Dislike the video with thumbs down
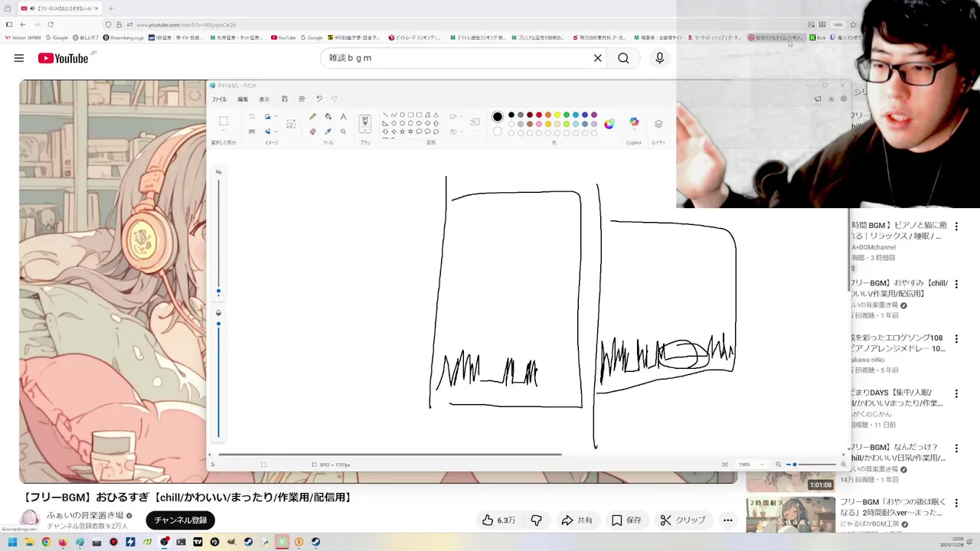 tap(537, 520)
